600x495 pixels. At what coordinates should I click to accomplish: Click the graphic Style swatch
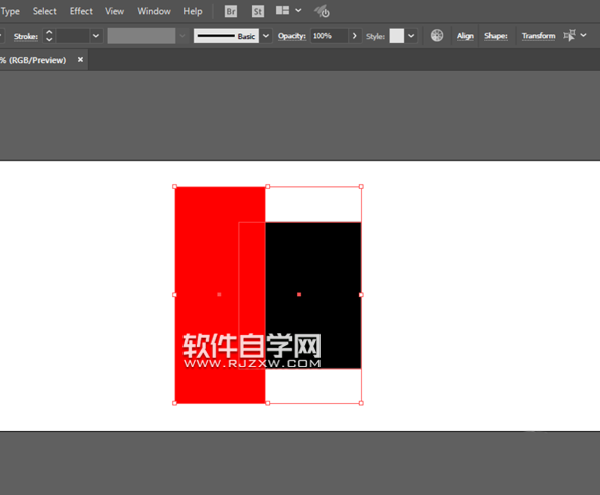397,36
